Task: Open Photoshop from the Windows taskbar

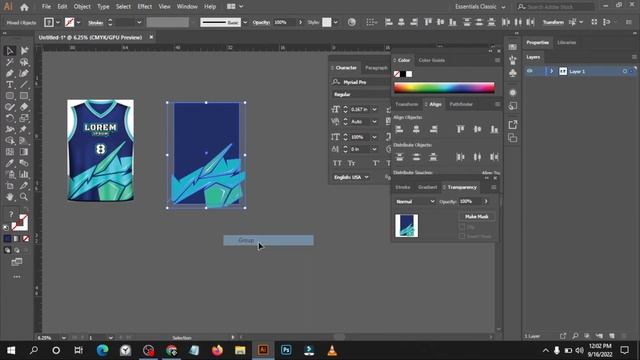Action: coord(286,350)
